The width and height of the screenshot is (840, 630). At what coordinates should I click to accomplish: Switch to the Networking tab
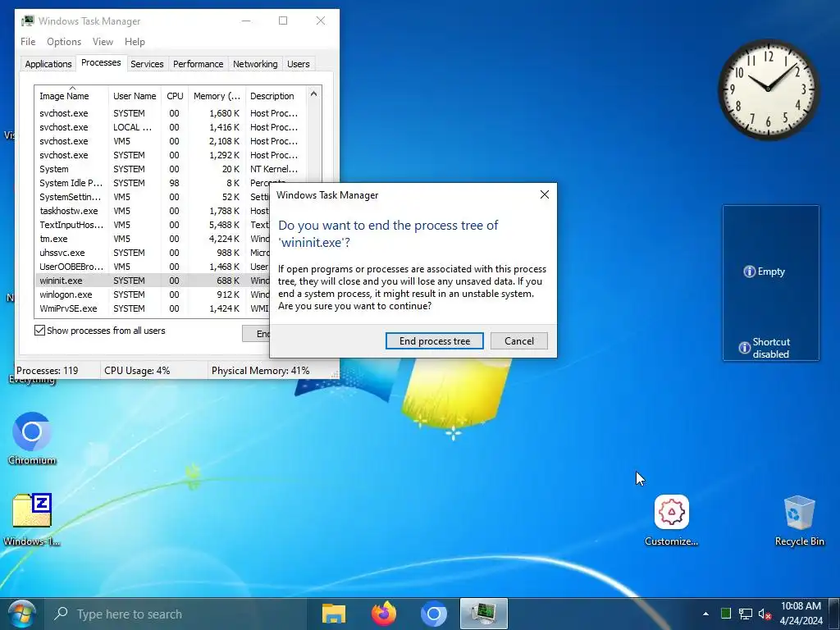(255, 64)
